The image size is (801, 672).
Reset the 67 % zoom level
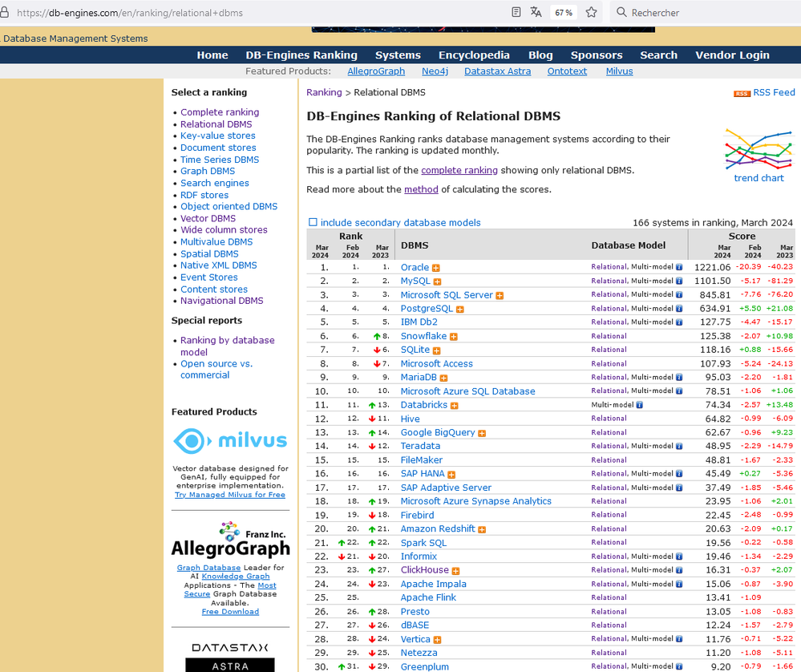tap(564, 13)
